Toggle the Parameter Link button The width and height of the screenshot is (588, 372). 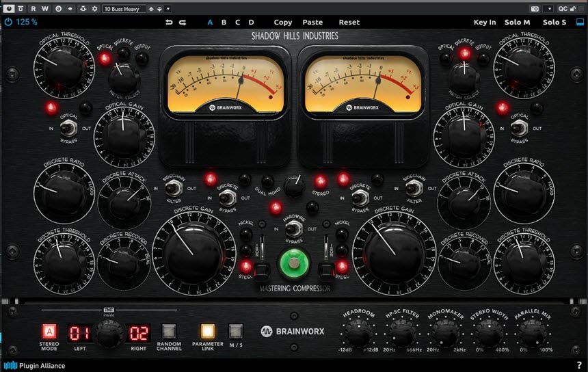pos(207,332)
